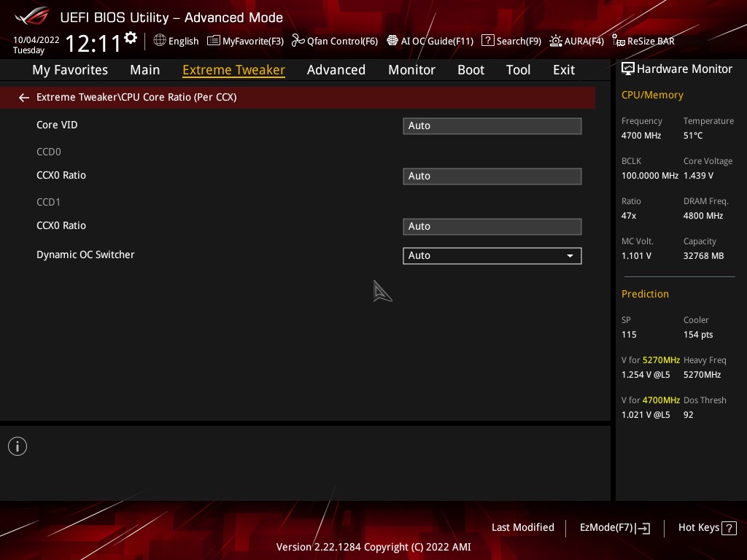
Task: Go to My Favorites tab
Action: 70,70
